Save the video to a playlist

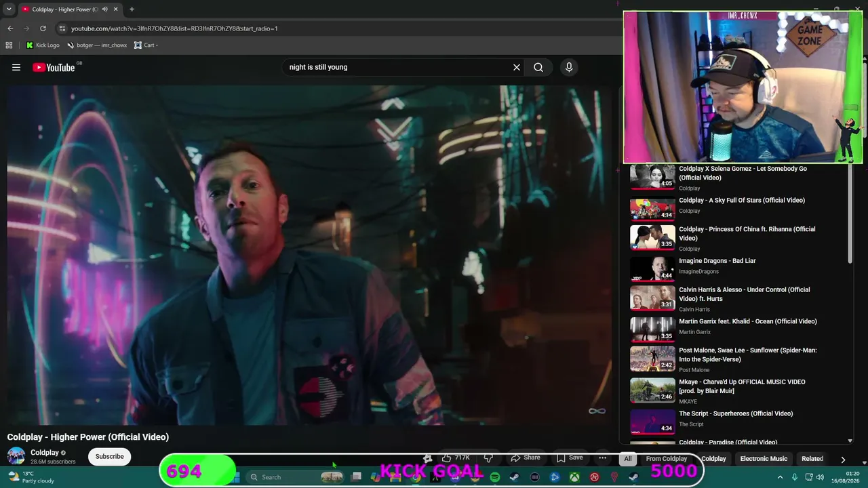click(x=570, y=457)
